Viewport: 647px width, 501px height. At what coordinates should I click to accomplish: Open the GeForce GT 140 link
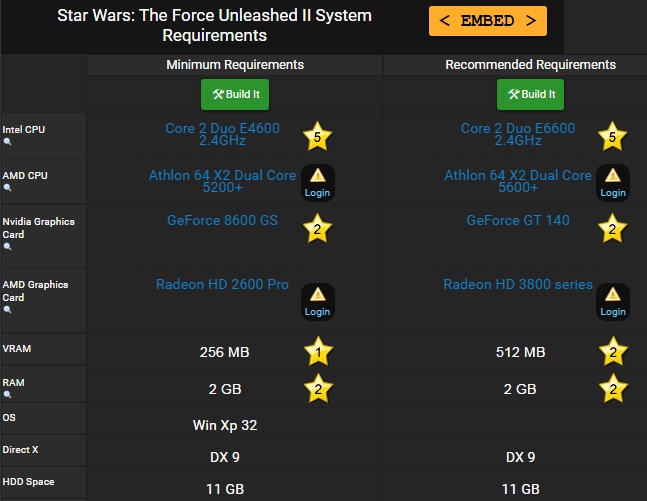[x=518, y=220]
